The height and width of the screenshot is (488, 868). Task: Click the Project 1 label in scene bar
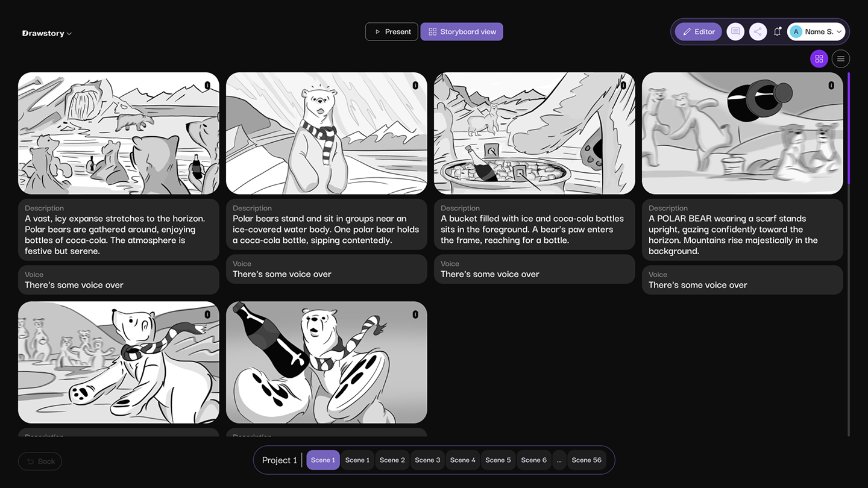[x=280, y=460]
